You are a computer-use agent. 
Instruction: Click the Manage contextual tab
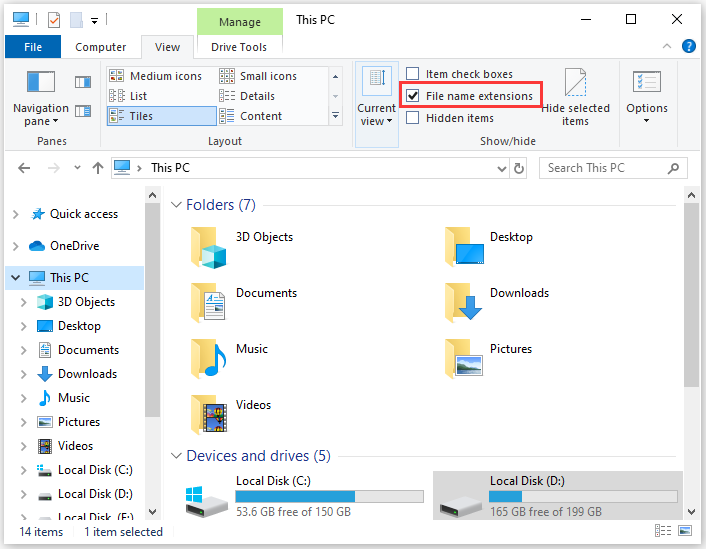pos(240,22)
